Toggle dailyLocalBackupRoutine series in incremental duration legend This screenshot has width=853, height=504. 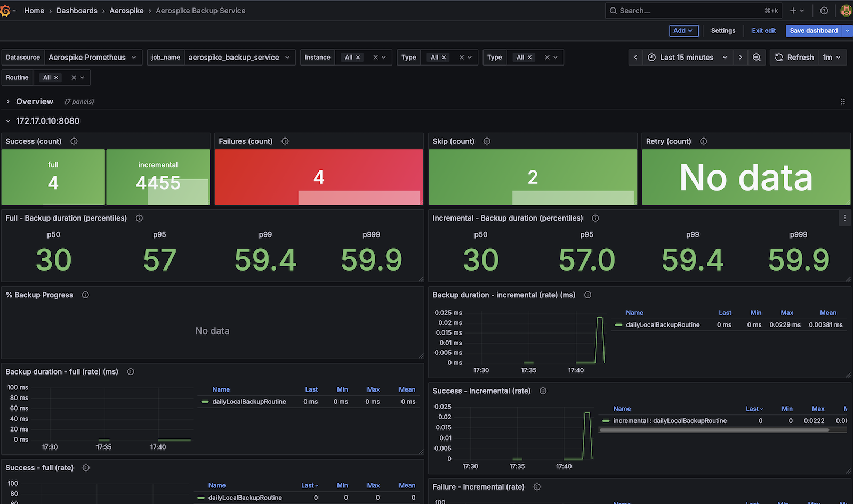coord(662,325)
